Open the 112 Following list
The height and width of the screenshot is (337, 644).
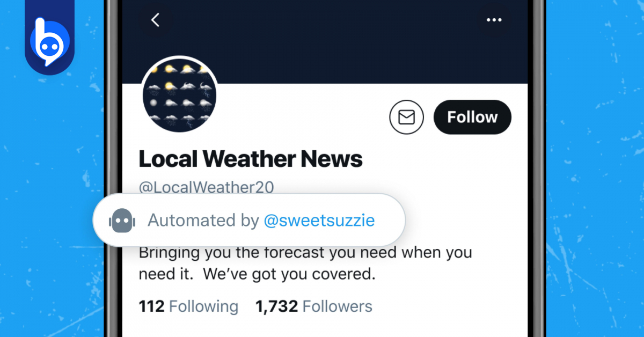tap(188, 306)
